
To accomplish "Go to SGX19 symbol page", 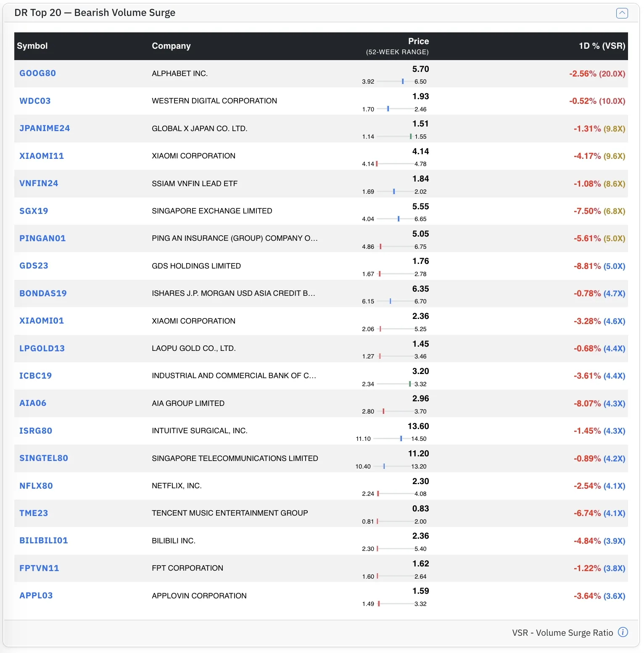I will click(34, 211).
